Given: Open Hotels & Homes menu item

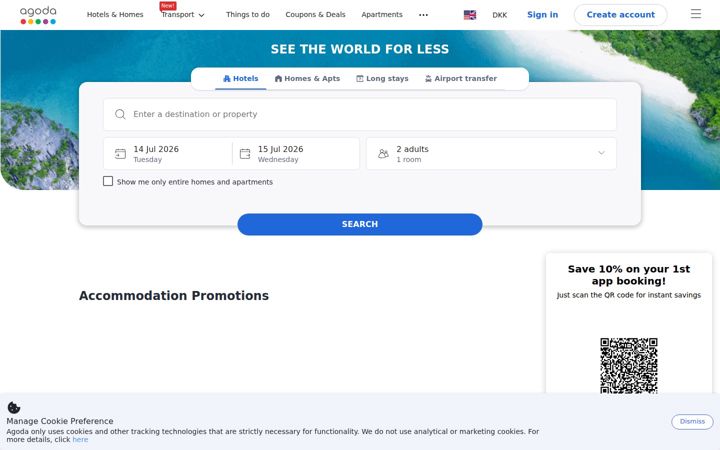Looking at the screenshot, I should point(115,15).
